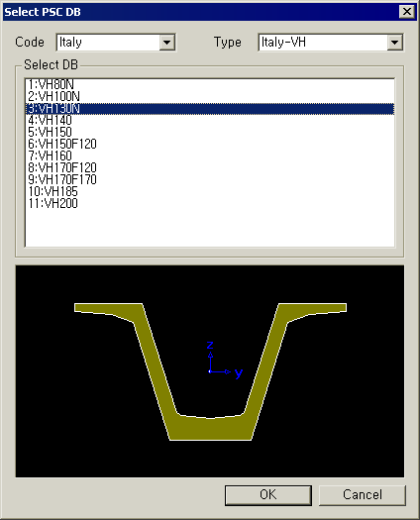Select 9:VH170F170 database entry
Image resolution: width=420 pixels, height=520 pixels.
pos(210,180)
